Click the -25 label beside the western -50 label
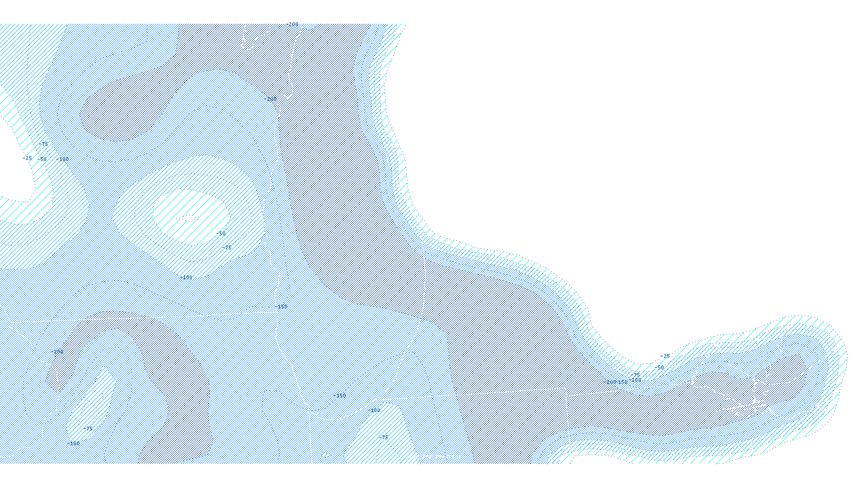Screen dimensions: 868x488 [x=27, y=158]
